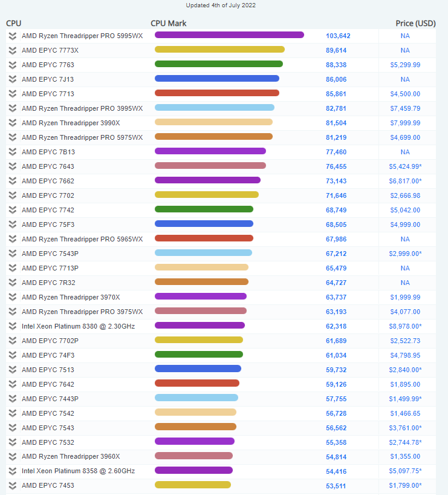
Task: Expand the AMD EPYC 7453 row chevron
Action: click(13, 486)
